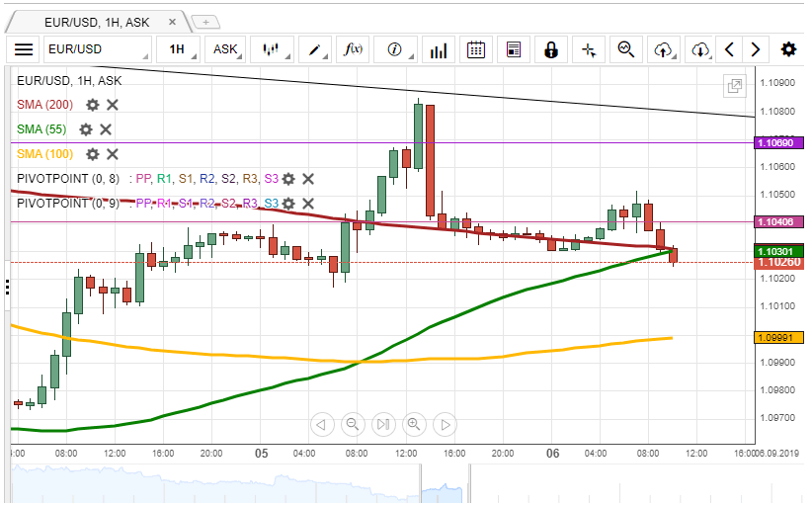Expand the EUR/USD instrument selector
812x505 pixels.
click(97, 49)
